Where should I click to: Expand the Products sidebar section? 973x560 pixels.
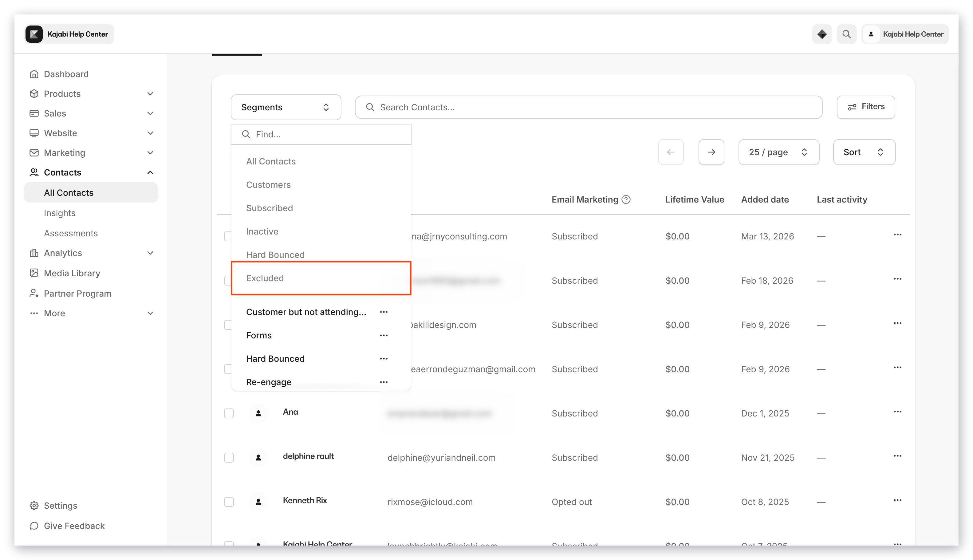click(x=150, y=93)
